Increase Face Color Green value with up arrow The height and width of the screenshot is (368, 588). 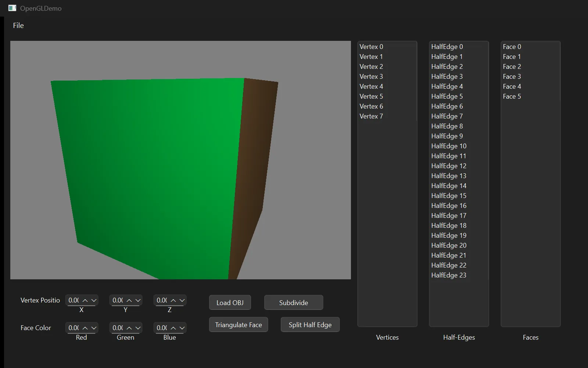[129, 328]
